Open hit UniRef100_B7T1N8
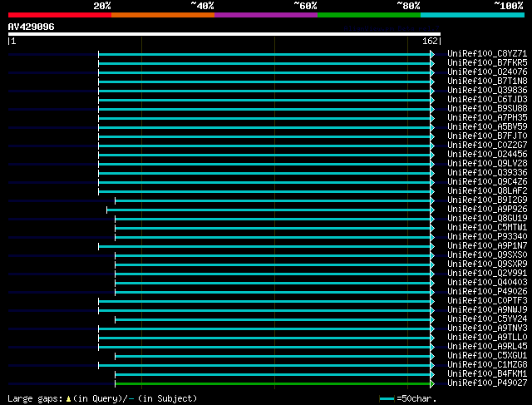This screenshot has height=405, width=532. click(487, 81)
